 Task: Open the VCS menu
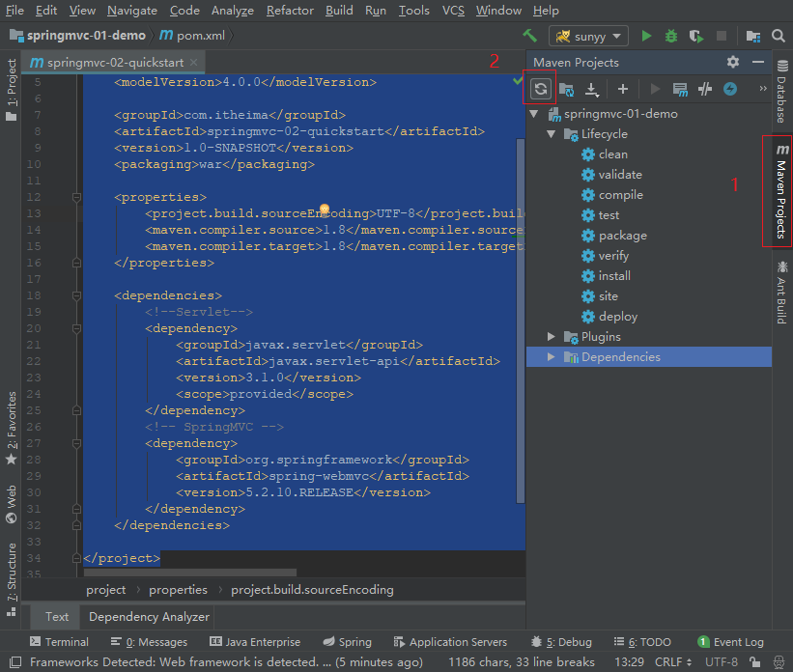[x=453, y=10]
